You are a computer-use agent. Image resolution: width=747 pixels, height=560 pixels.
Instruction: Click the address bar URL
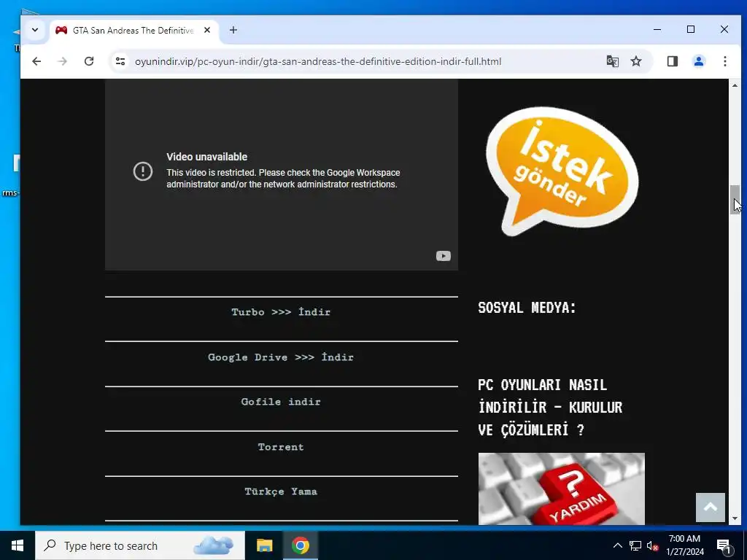pos(318,61)
